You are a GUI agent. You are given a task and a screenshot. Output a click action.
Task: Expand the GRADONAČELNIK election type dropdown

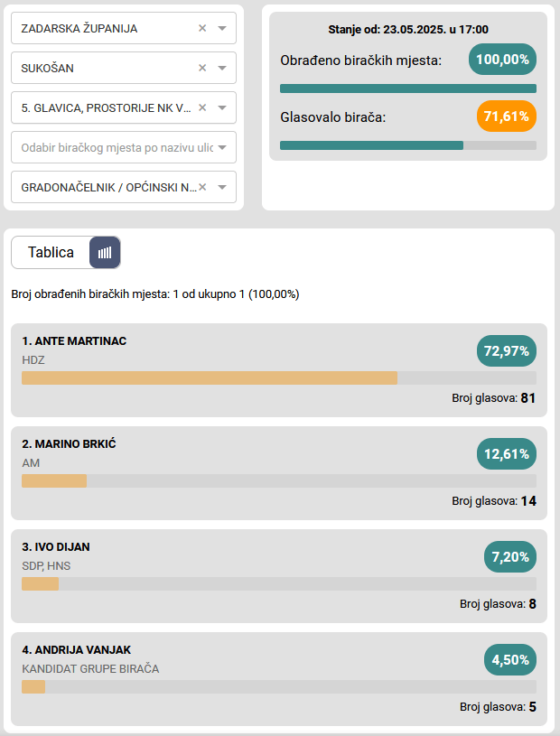[222, 187]
